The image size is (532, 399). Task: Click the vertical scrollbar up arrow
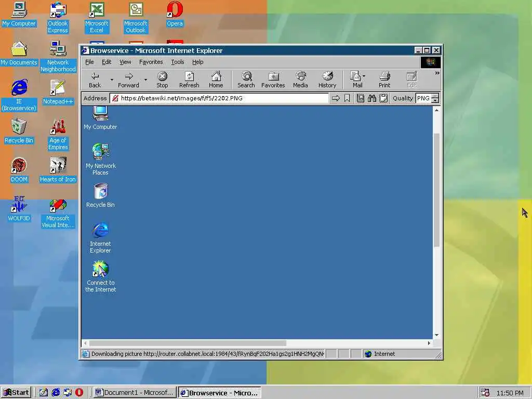pyautogui.click(x=436, y=110)
